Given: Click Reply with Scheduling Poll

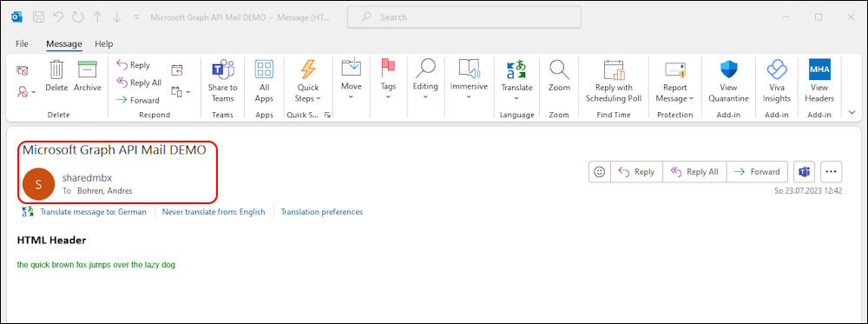Looking at the screenshot, I should [x=614, y=82].
